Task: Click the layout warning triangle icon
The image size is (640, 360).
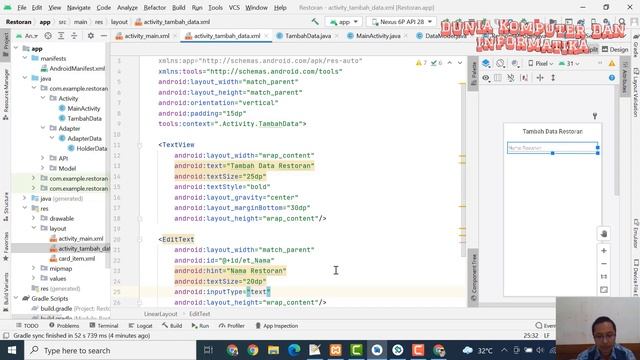Action: click(x=611, y=63)
